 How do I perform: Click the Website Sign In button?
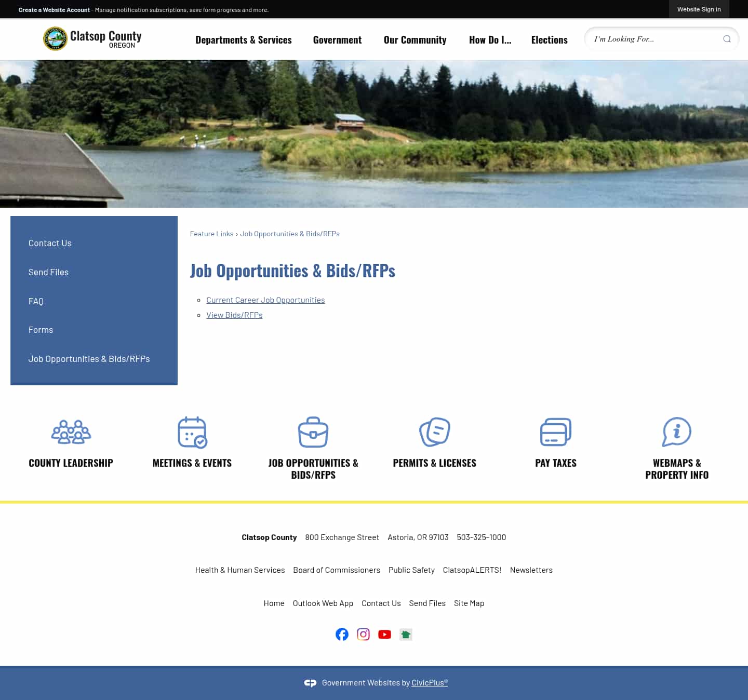tap(699, 9)
